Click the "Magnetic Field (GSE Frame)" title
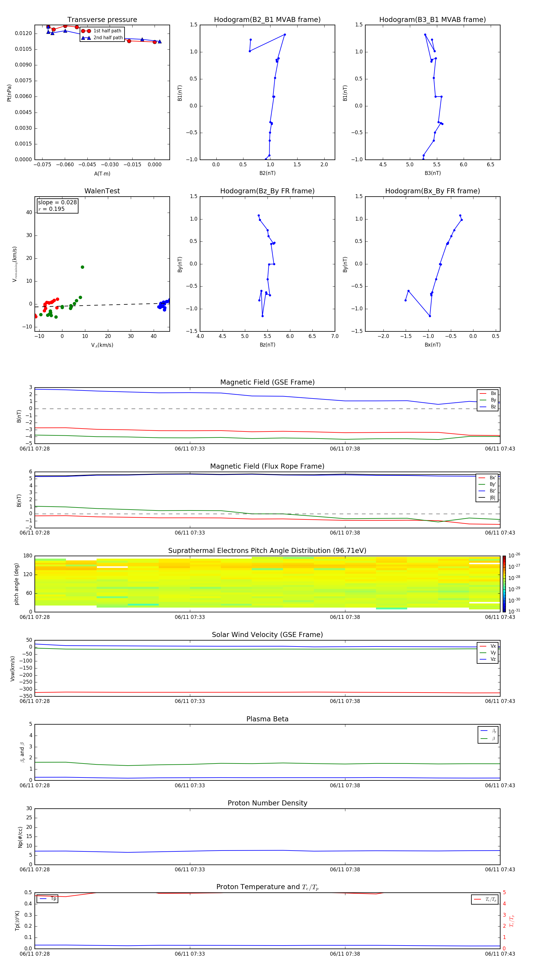535x980 pixels. [x=267, y=382]
